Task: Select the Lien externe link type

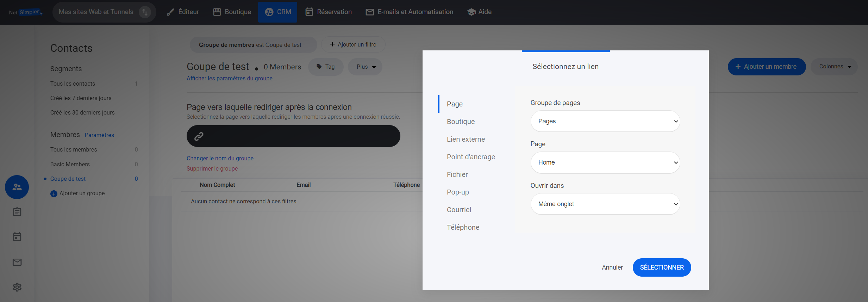Action: [x=466, y=139]
